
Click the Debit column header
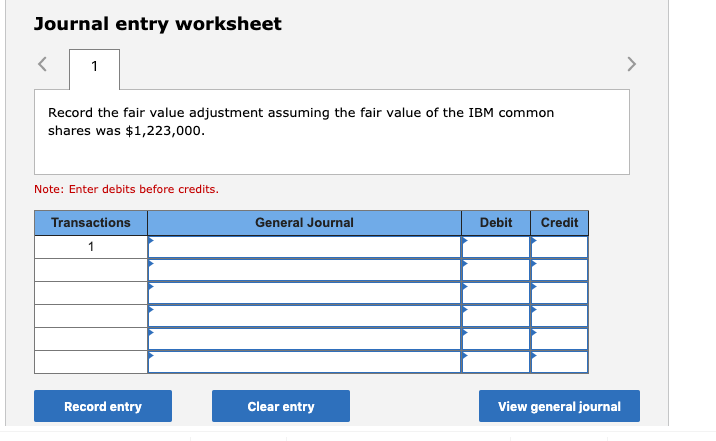tap(496, 223)
